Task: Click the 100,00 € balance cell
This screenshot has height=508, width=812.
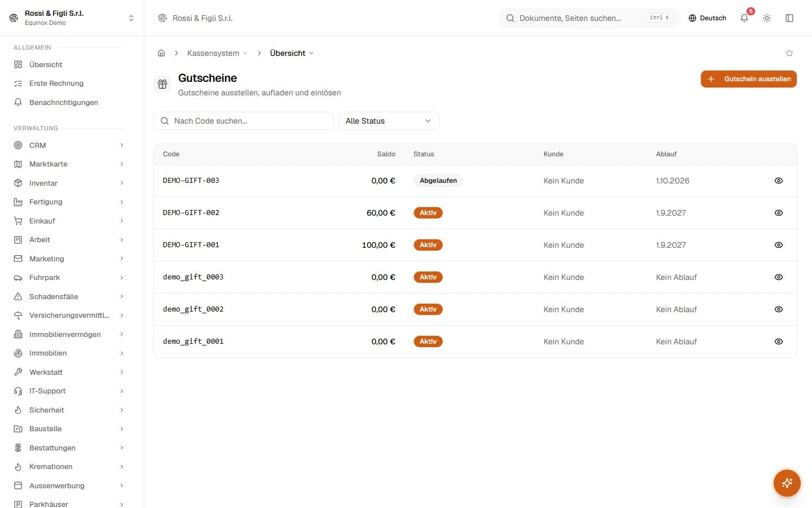Action: click(x=378, y=245)
